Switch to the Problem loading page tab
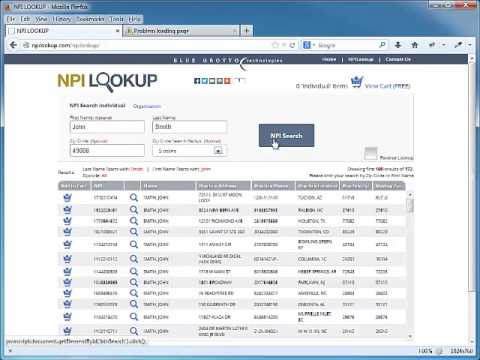 [x=180, y=31]
